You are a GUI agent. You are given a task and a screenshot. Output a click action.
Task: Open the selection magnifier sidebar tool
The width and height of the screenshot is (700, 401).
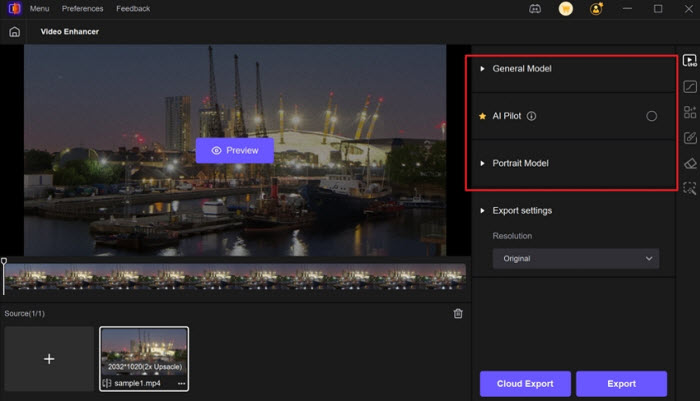[690, 189]
